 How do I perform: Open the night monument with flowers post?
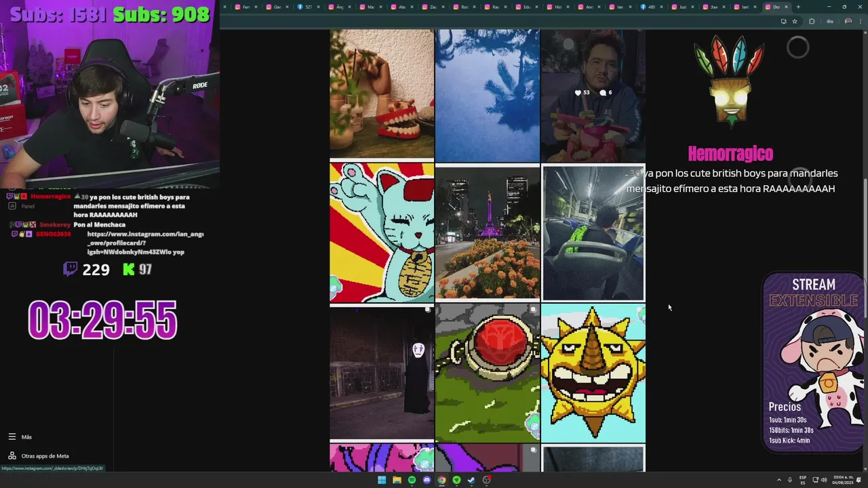coord(488,232)
